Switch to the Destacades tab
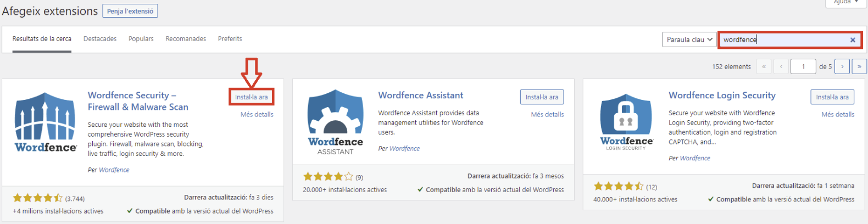The width and height of the screenshot is (868, 224). 100,39
